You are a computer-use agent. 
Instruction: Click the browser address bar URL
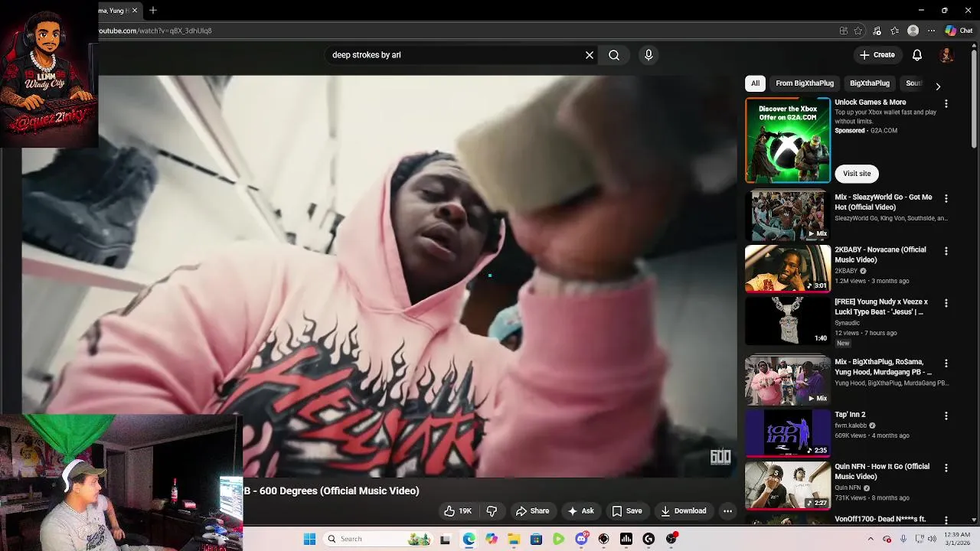[x=155, y=31]
